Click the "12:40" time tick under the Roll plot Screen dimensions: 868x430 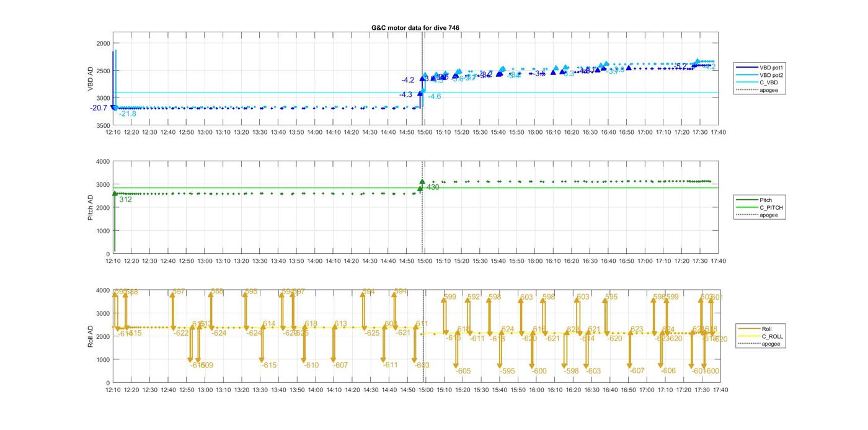click(x=168, y=390)
